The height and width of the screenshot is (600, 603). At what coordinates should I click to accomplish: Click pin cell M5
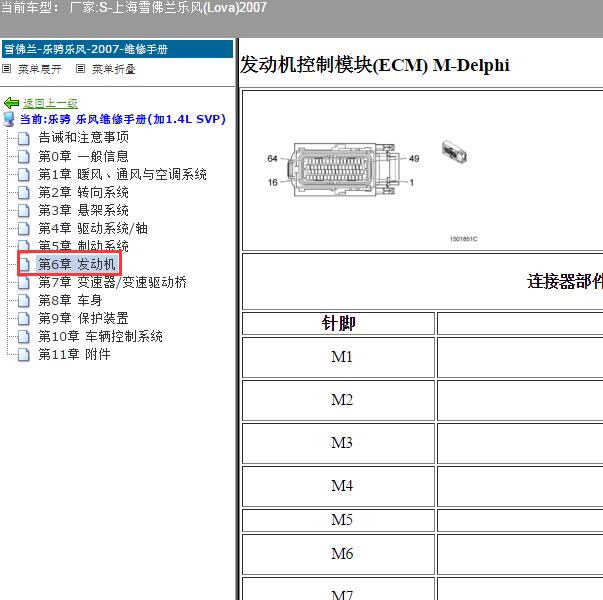point(338,520)
